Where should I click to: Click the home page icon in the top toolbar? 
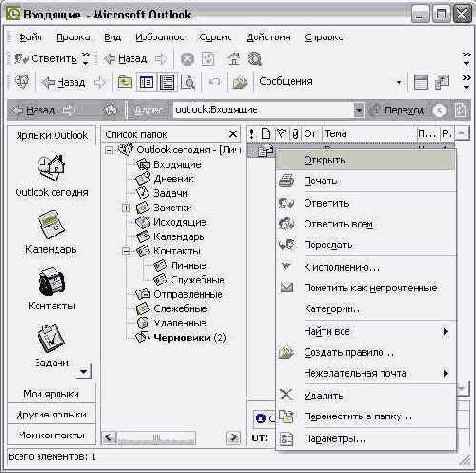point(234,59)
